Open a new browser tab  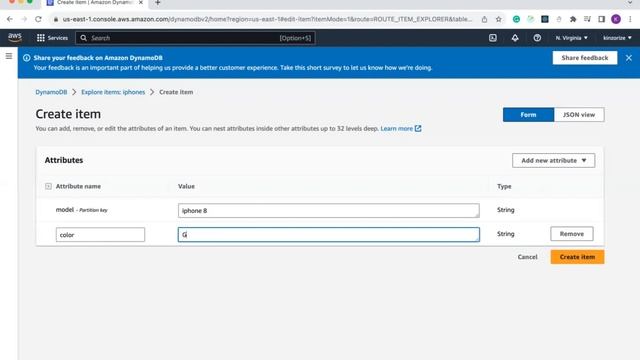pos(158,3)
